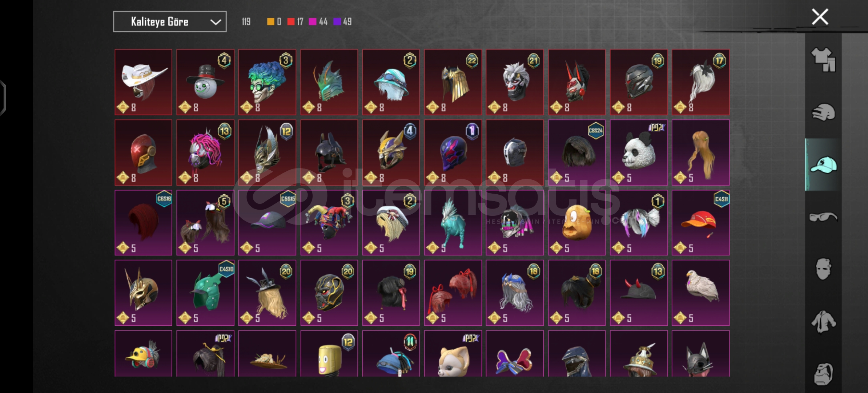
Task: Select the white cowboy hat item
Action: click(143, 82)
